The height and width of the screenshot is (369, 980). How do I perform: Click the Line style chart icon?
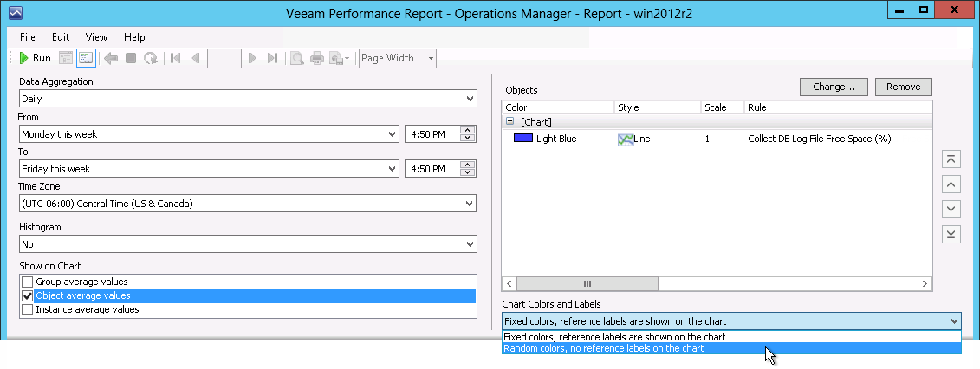[626, 139]
